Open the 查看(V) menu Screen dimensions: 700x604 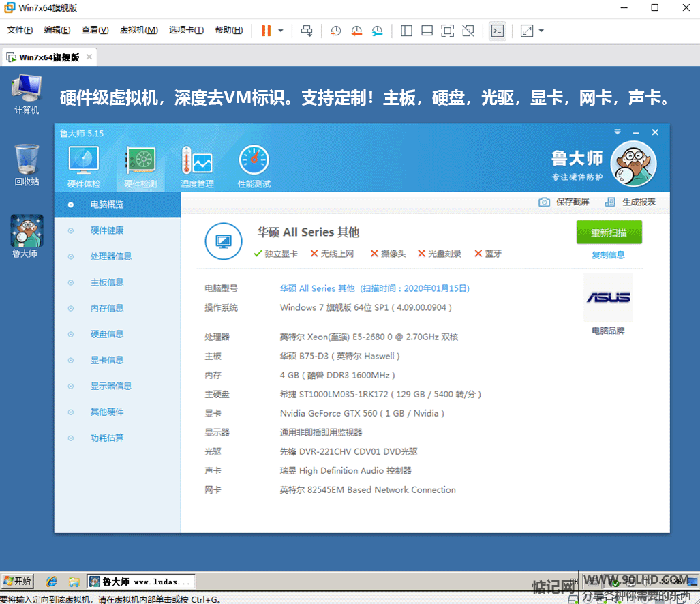(95, 30)
